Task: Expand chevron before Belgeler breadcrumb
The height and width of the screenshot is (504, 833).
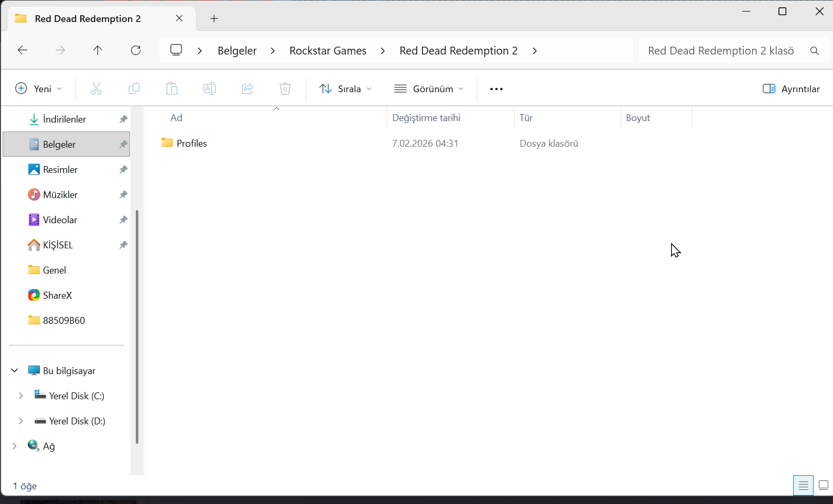Action: point(200,51)
